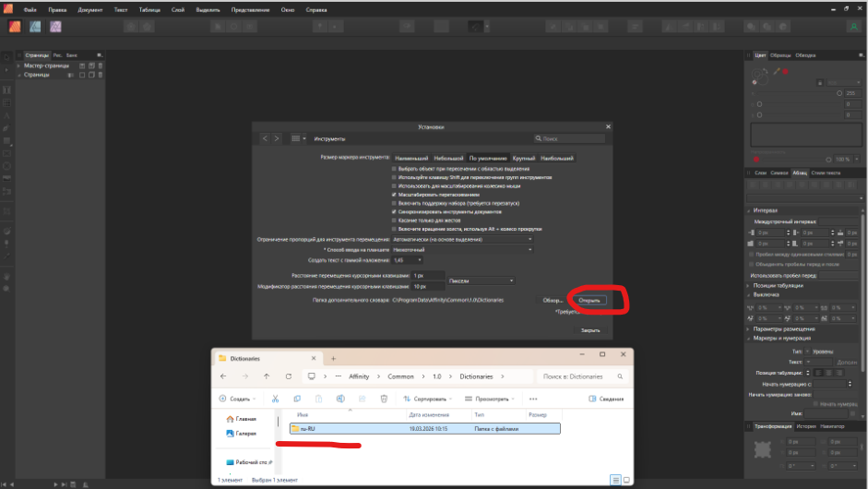Enable 'Выбрать объект при пересечении' checkbox
868x489 pixels.
[x=394, y=169]
